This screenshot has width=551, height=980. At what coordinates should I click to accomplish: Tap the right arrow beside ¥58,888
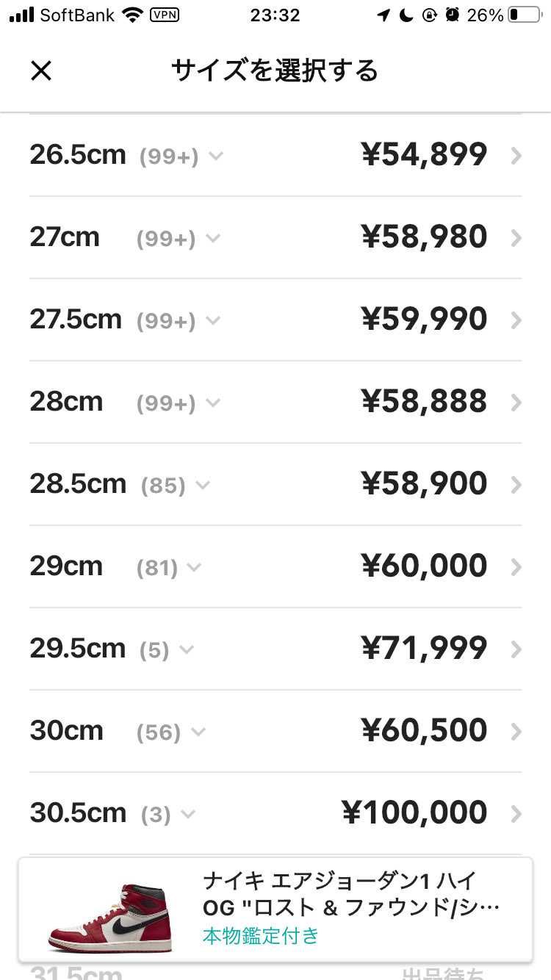click(516, 403)
